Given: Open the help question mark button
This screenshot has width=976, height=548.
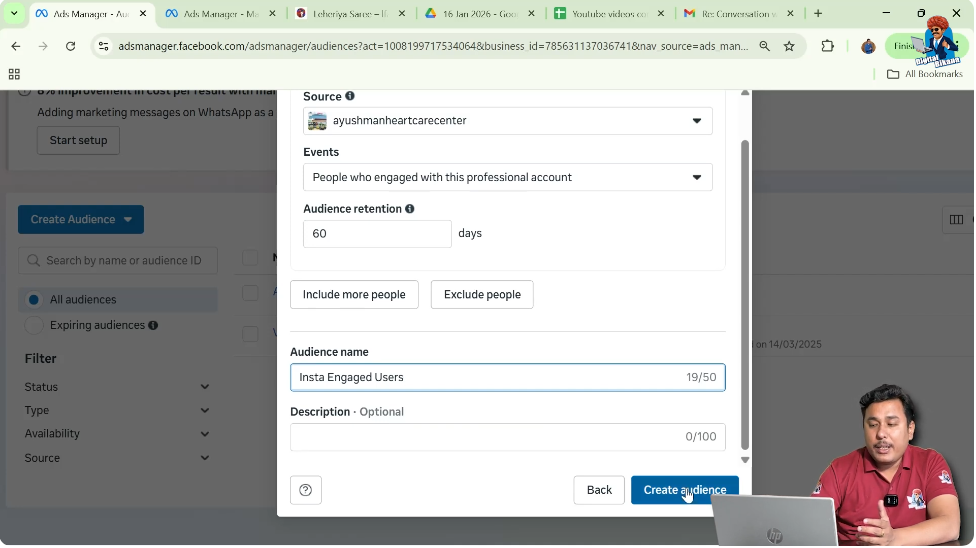Looking at the screenshot, I should pyautogui.click(x=306, y=490).
